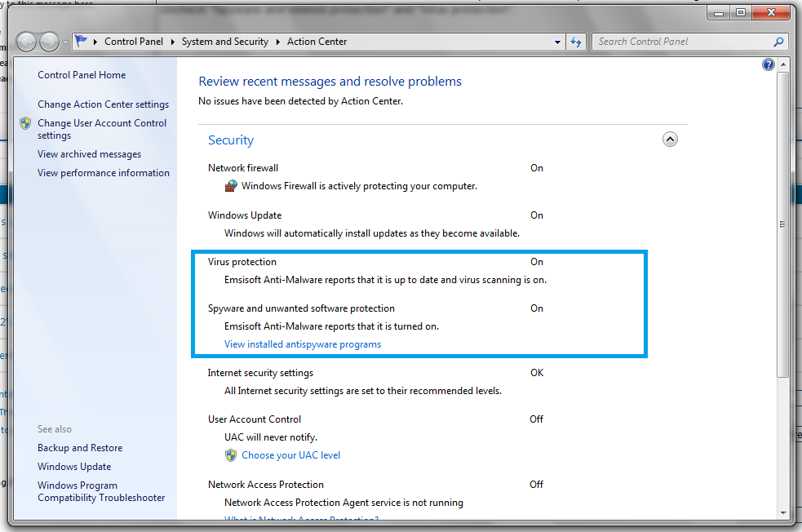Select System and Security breadcrumb

click(x=225, y=42)
